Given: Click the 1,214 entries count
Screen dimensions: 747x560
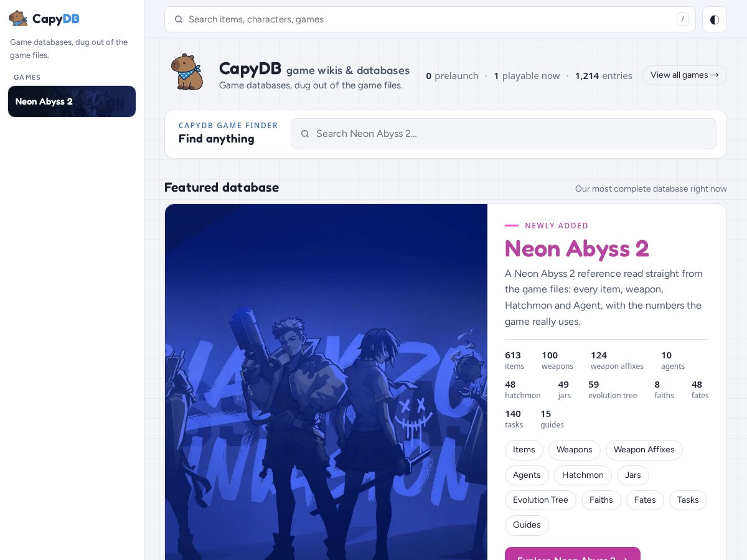Looking at the screenshot, I should click(x=604, y=76).
